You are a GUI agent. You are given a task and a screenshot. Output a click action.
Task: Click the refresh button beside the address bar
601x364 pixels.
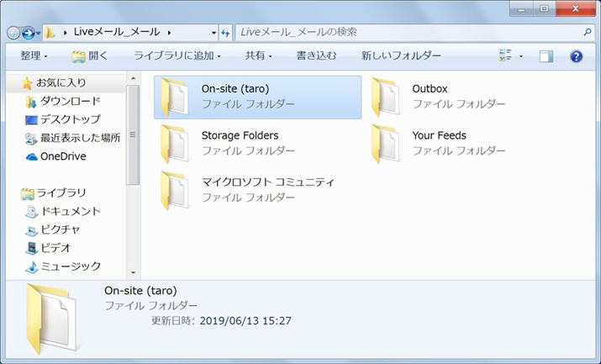pyautogui.click(x=225, y=33)
